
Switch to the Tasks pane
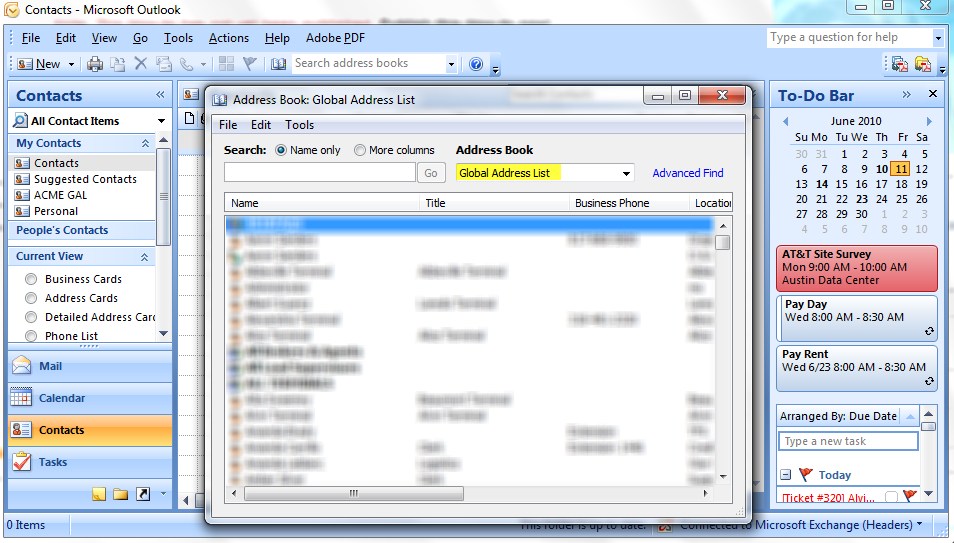90,462
